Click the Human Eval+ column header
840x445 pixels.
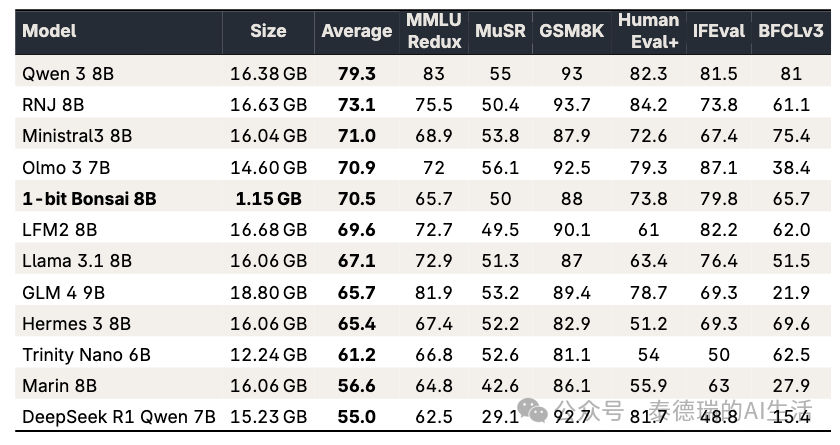click(648, 31)
